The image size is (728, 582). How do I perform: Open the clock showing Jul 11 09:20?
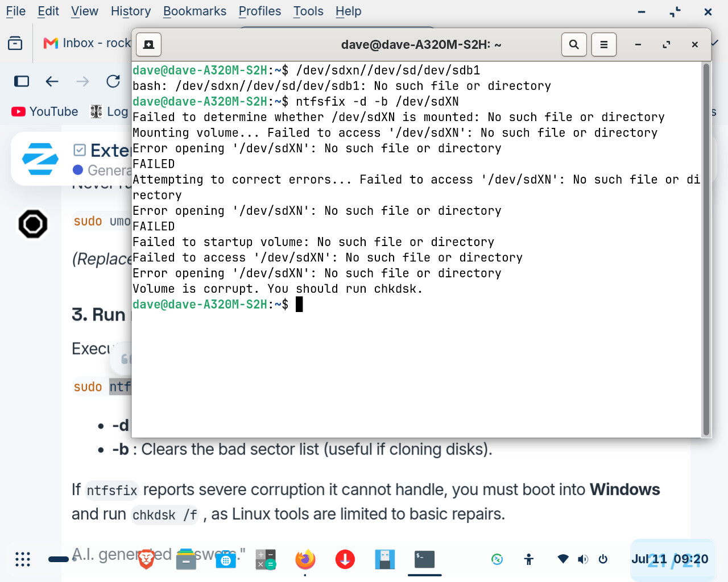click(x=670, y=559)
